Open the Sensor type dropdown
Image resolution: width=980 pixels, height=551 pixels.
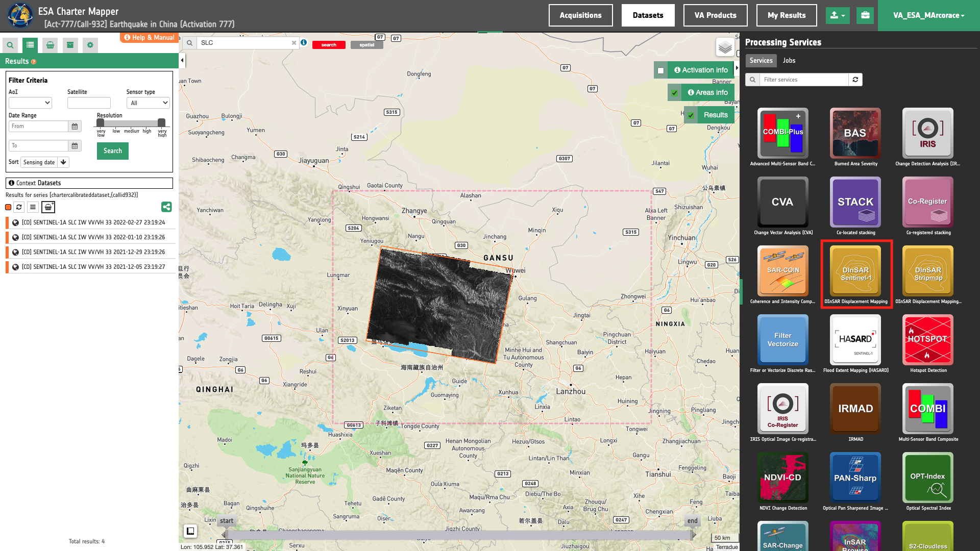pyautogui.click(x=148, y=103)
